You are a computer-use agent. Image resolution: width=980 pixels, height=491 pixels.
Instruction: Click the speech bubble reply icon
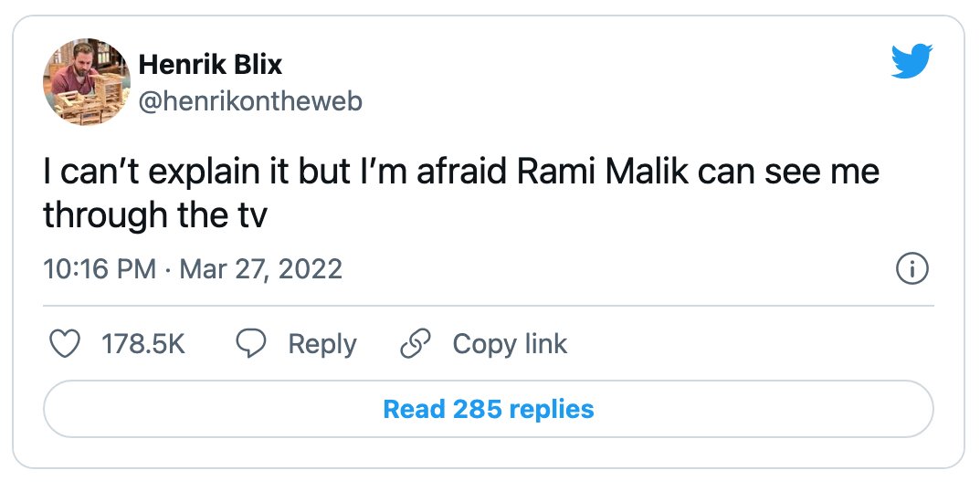[250, 343]
